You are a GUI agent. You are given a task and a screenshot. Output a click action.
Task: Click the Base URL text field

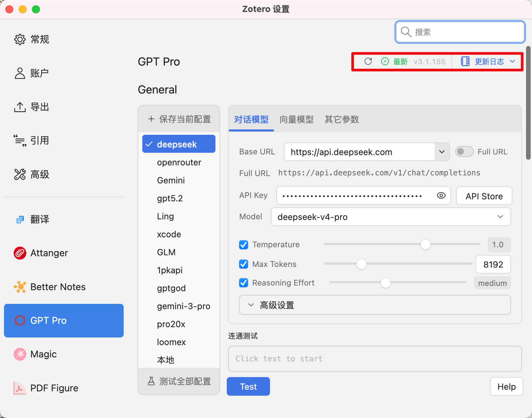(359, 152)
